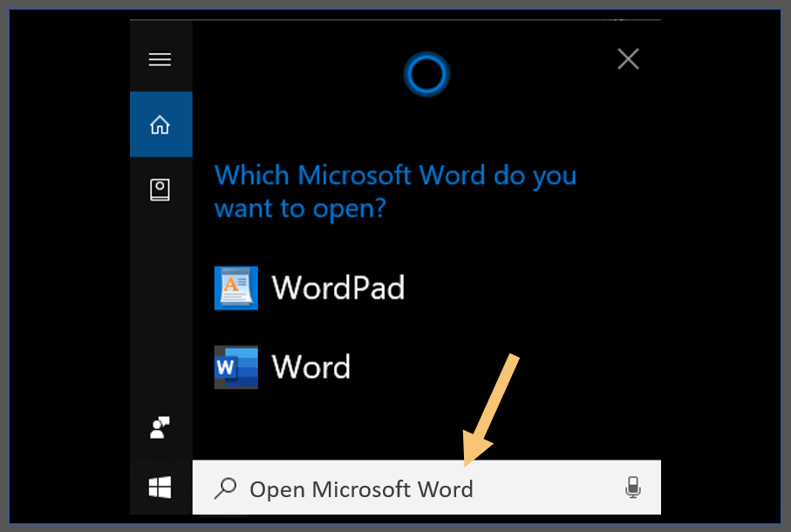This screenshot has width=791, height=532.
Task: Select the WordPad app icon
Action: pos(234,288)
